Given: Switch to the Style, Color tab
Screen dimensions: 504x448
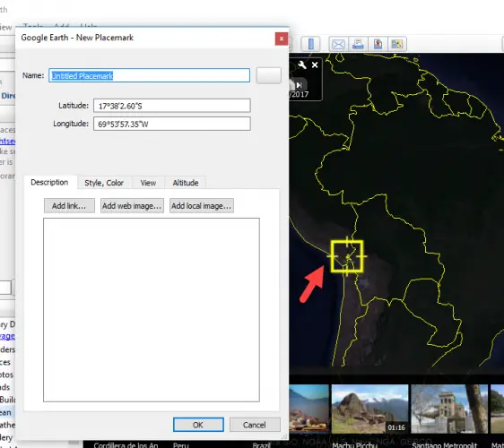Looking at the screenshot, I should click(104, 183).
